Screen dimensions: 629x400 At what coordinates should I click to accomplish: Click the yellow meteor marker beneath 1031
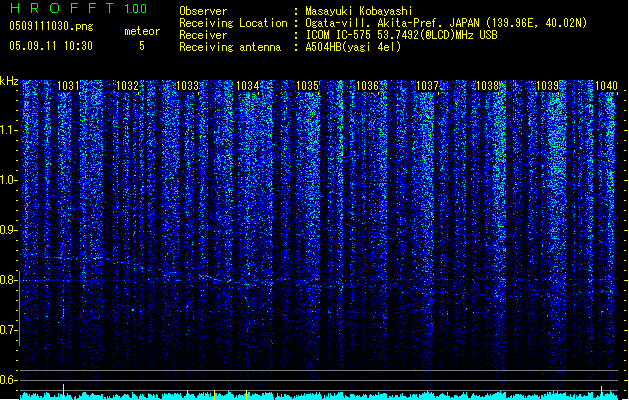coord(63,392)
